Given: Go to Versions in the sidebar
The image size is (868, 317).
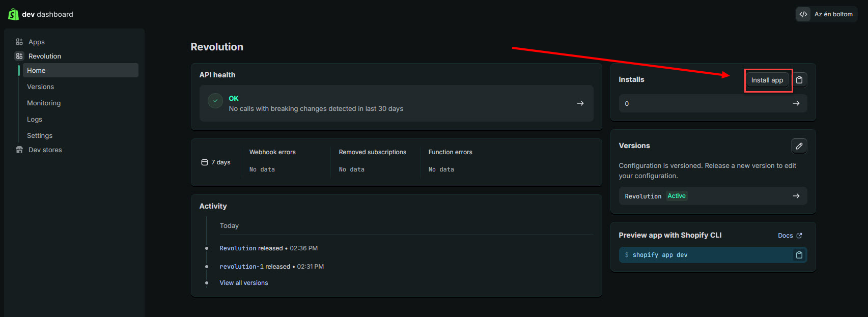Looking at the screenshot, I should (40, 87).
